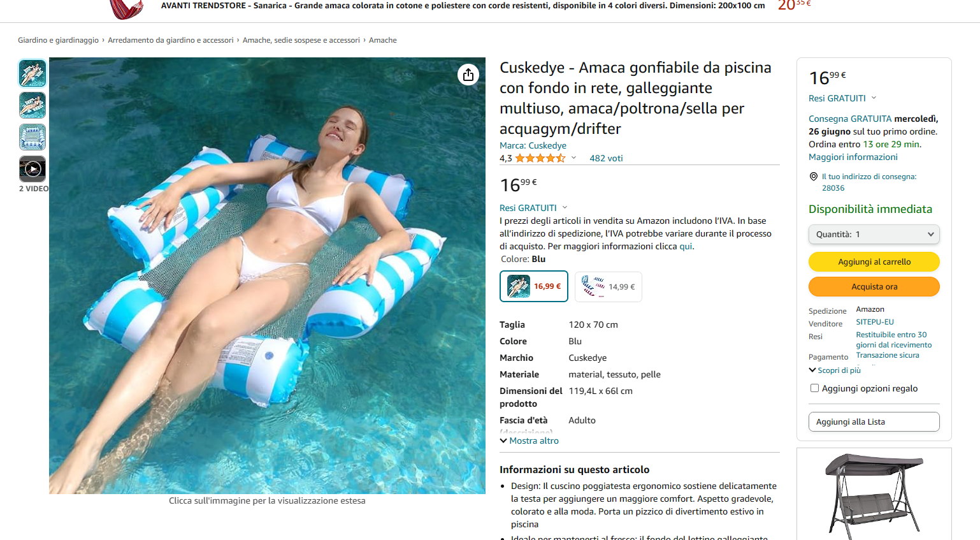Click the star rating icons
980x540 pixels.
540,158
